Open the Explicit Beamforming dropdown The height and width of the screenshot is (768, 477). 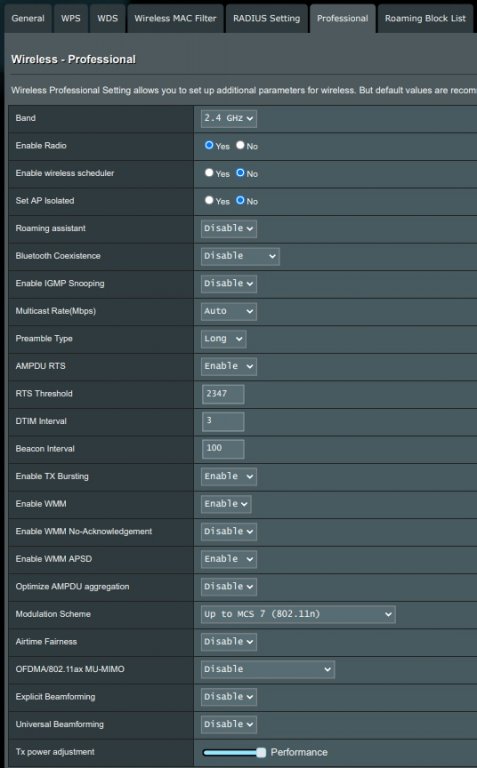[229, 697]
